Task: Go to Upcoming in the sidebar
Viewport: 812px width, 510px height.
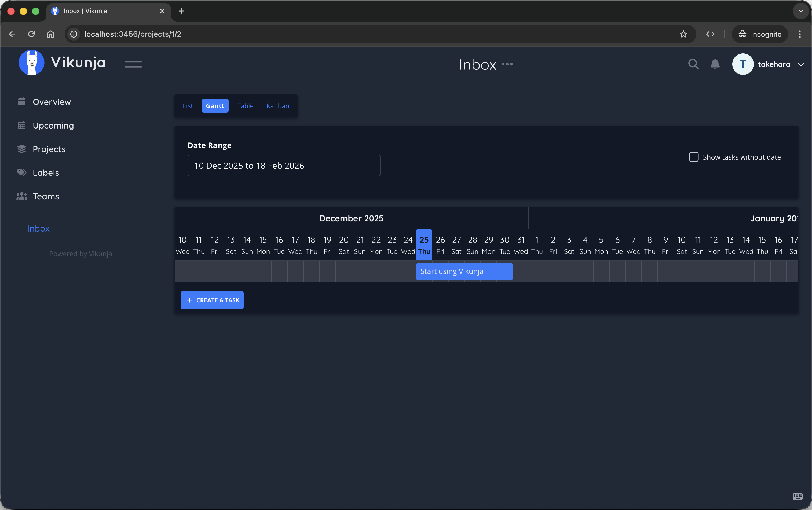Action: tap(53, 125)
